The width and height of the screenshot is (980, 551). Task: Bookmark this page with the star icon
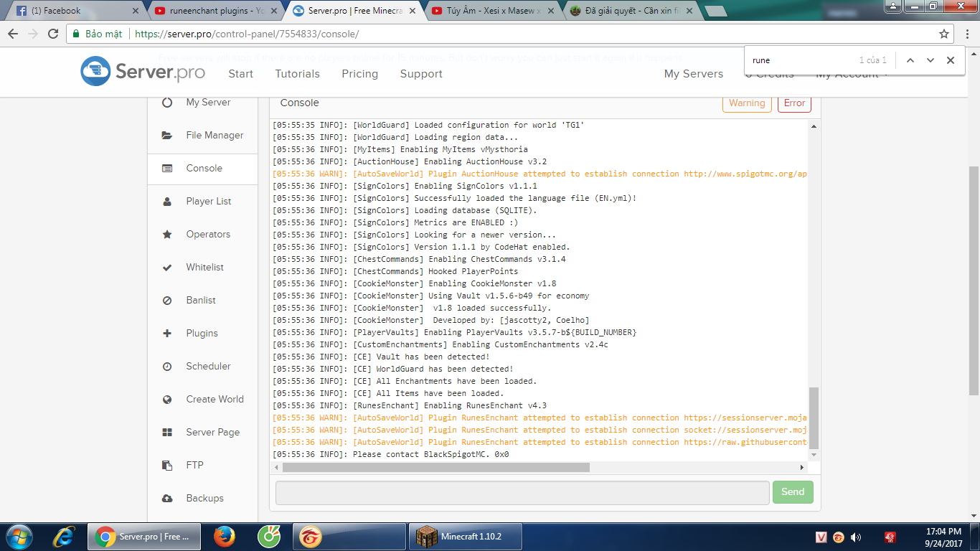944,34
